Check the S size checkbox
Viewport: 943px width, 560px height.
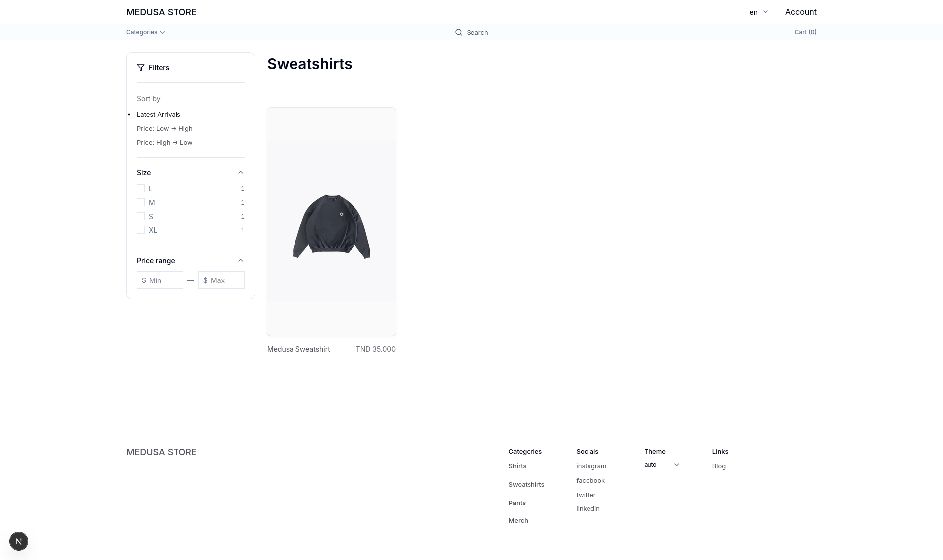(x=141, y=216)
